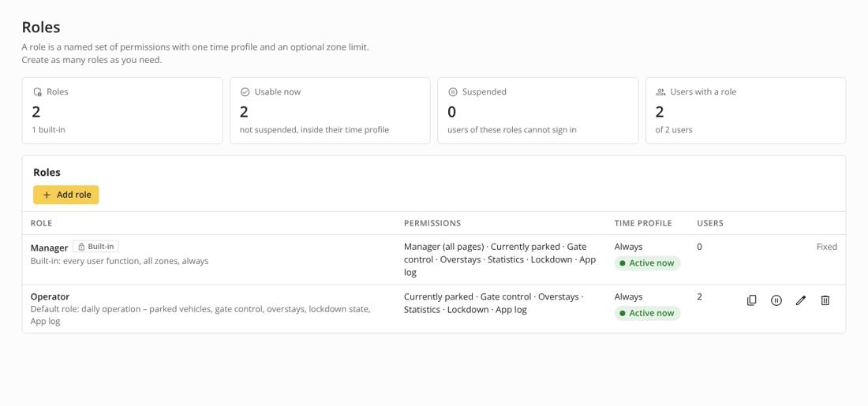Click 'of 2 users' text in card
Screen dimensions: 868x406
tap(674, 130)
